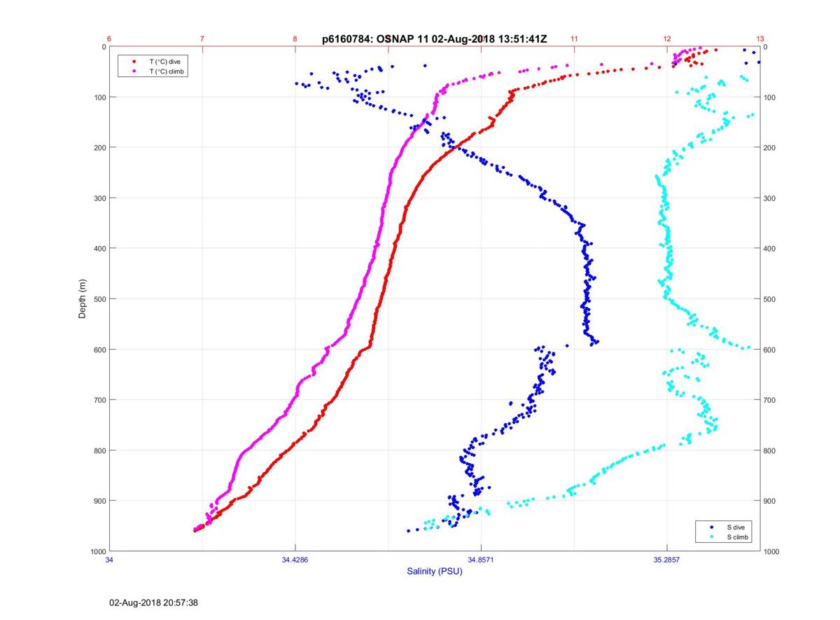The width and height of the screenshot is (840, 620).
Task: Click the cyan marker beside 'S climb'
Action: (711, 537)
